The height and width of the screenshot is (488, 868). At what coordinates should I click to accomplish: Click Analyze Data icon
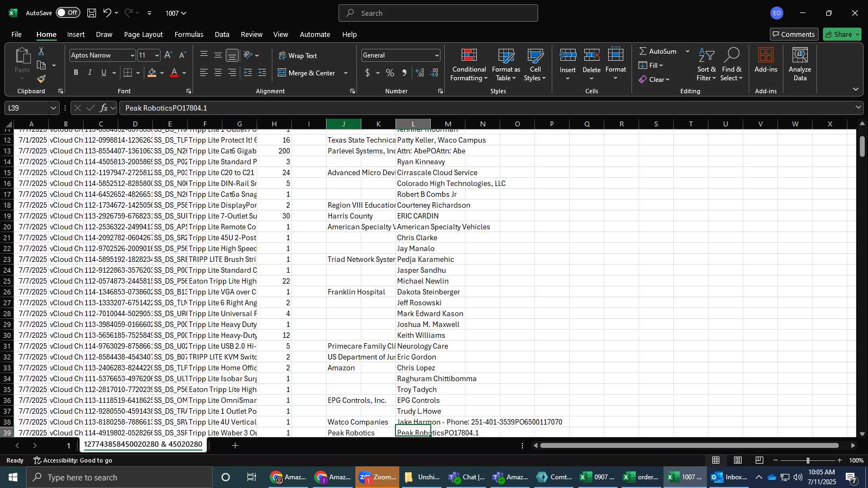point(800,65)
